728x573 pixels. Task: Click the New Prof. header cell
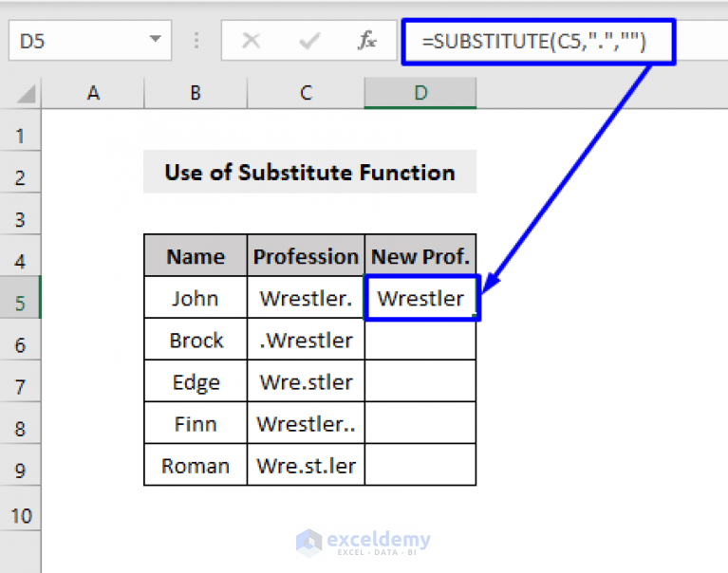420,255
